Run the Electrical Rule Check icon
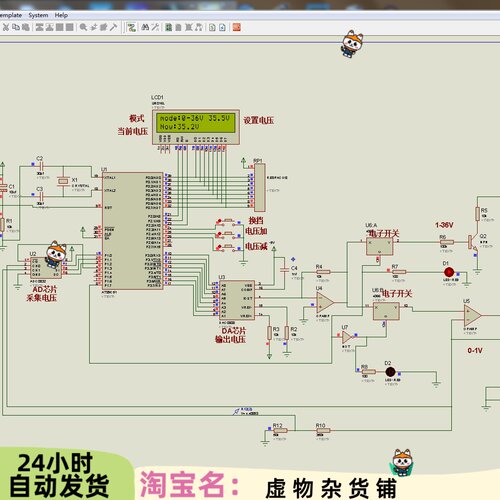Screen dimensions: 500x500 click(x=222, y=27)
